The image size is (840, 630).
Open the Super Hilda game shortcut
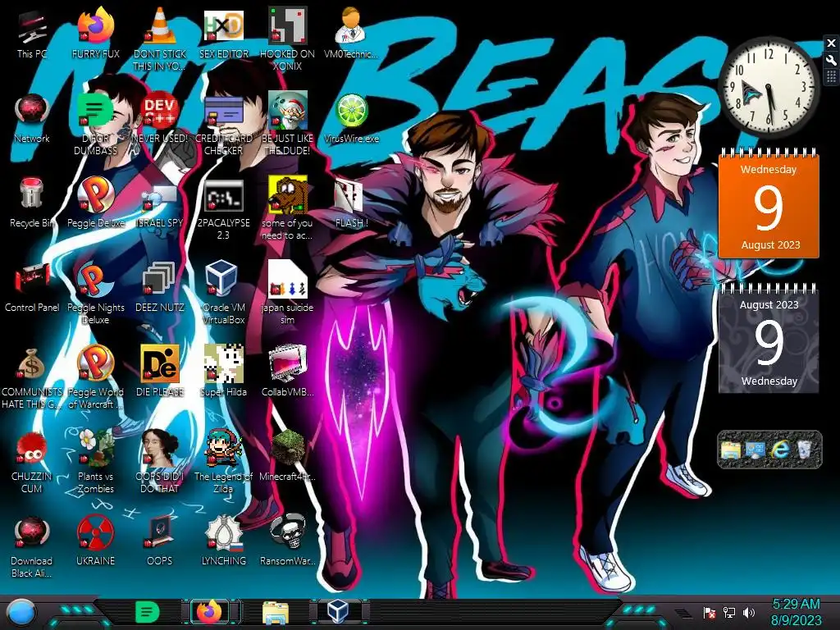tap(224, 372)
